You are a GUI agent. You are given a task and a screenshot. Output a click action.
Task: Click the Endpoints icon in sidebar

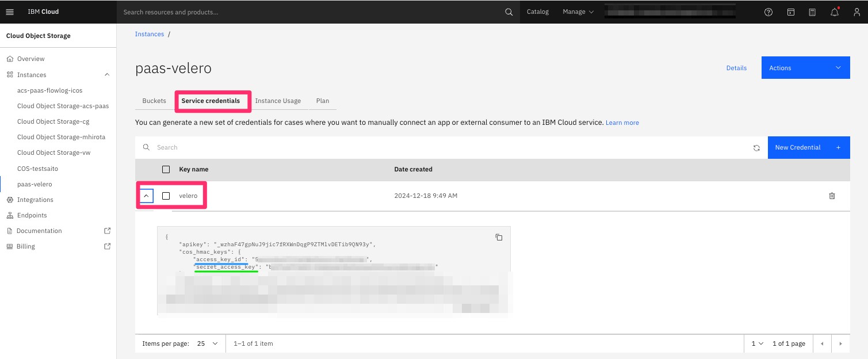click(x=10, y=215)
